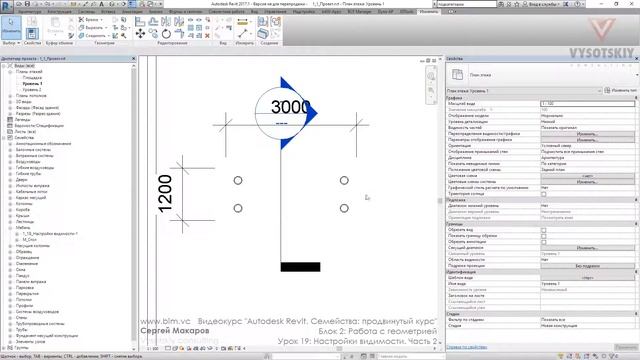Viewport: 640px width, 360px height.
Task: Select the Вырезать (Cut) geometry tool
Action: click(93, 28)
